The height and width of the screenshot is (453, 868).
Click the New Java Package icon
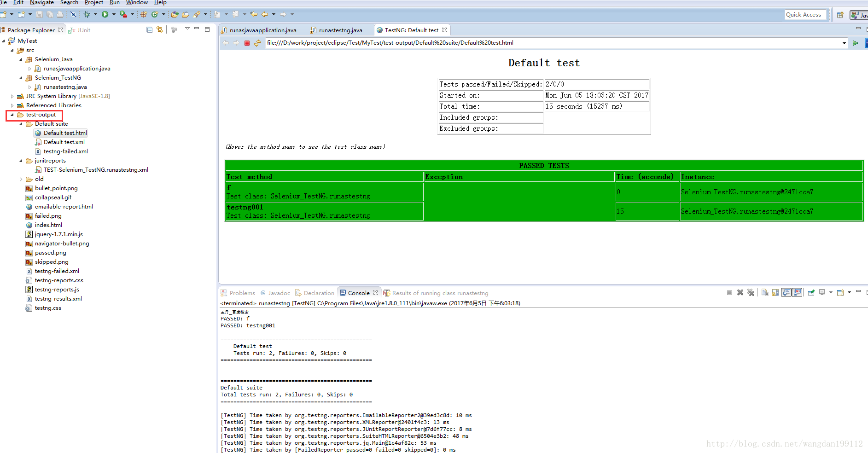[144, 15]
